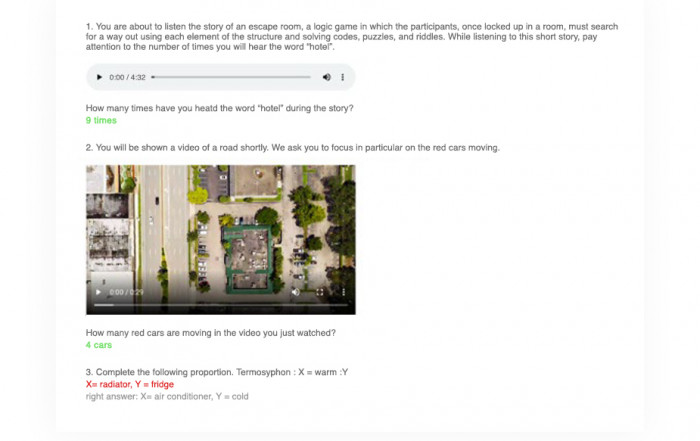Image resolution: width=700 pixels, height=441 pixels.
Task: Click the video's bottom progress bar
Action: click(221, 305)
